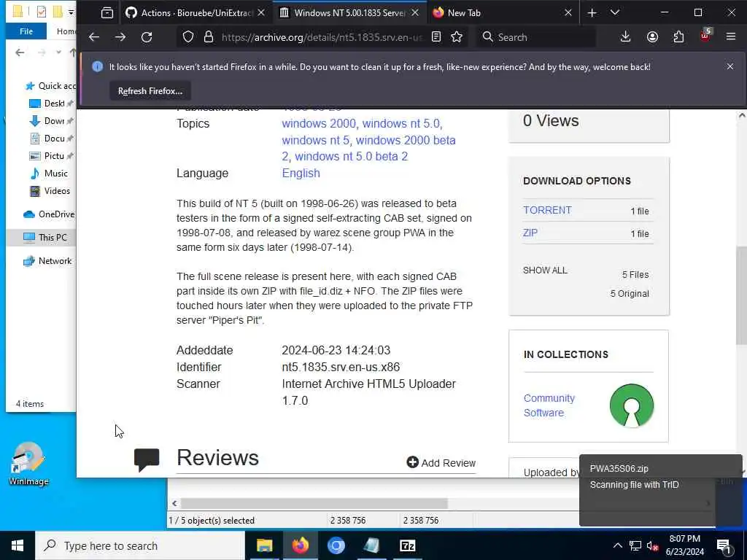The image size is (747, 560).
Task: Show hidden system tray icons
Action: tap(617, 545)
